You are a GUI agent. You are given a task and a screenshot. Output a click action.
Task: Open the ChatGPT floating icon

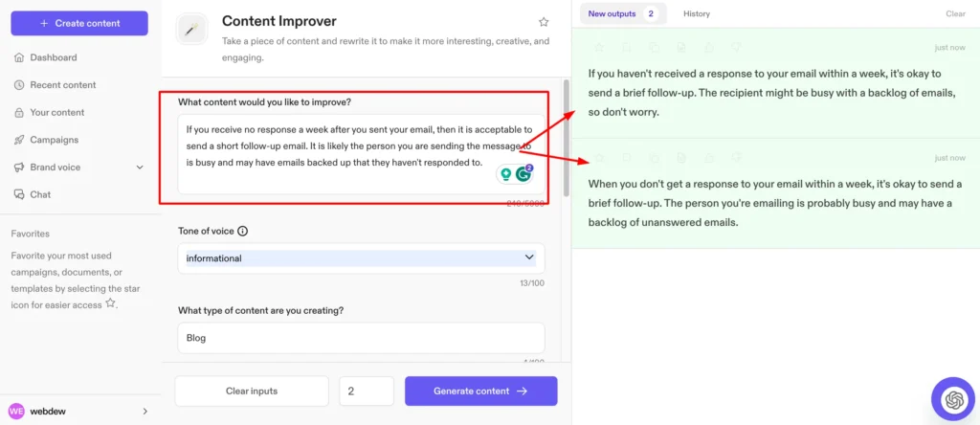(952, 398)
